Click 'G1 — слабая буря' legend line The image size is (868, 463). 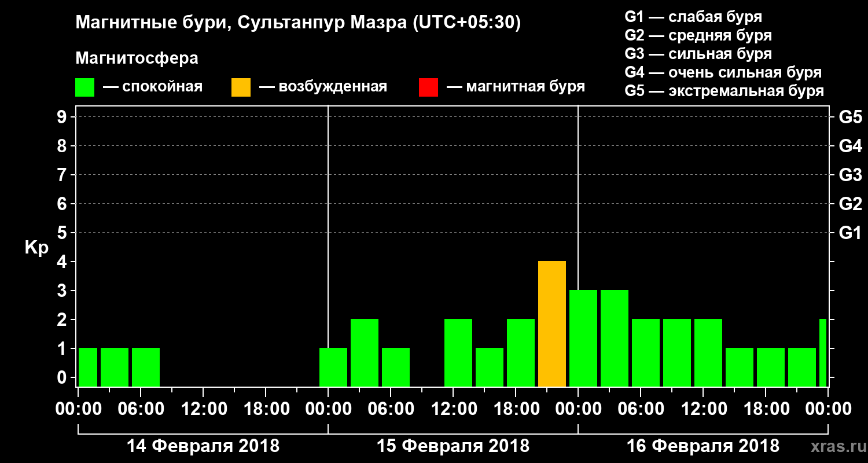coord(693,17)
